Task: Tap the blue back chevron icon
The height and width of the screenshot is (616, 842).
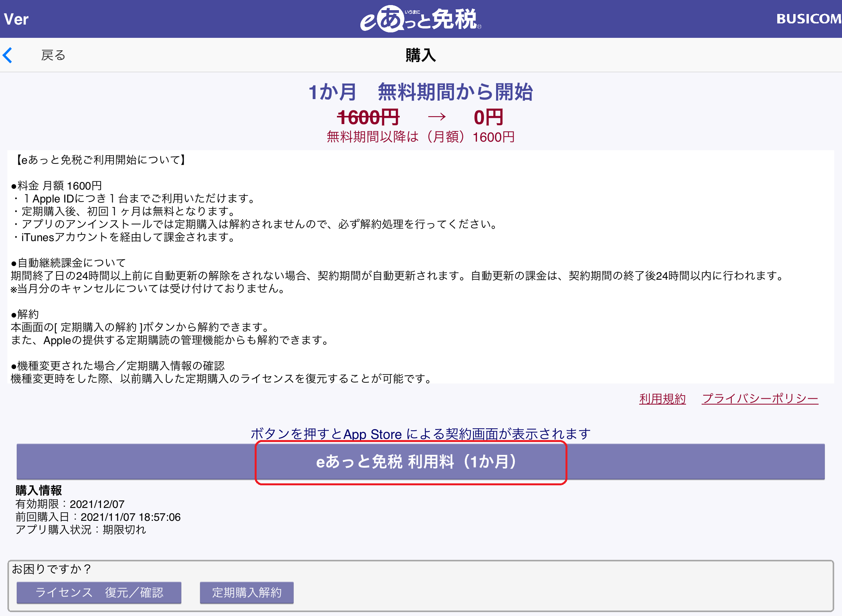Action: 8,55
